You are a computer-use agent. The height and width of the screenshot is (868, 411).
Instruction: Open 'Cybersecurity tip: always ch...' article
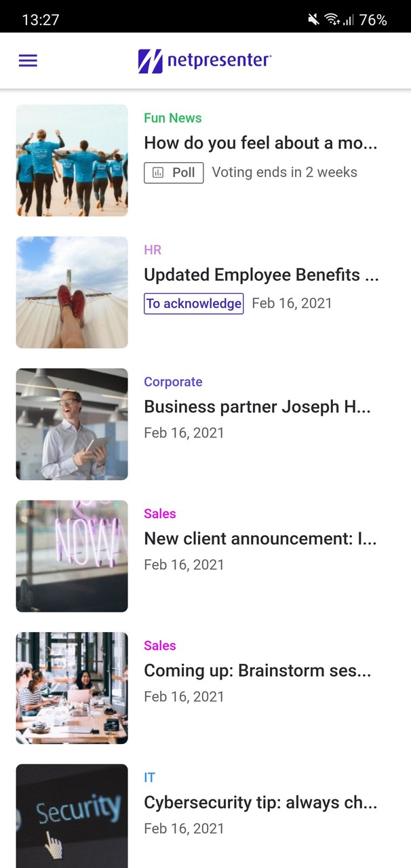click(258, 803)
